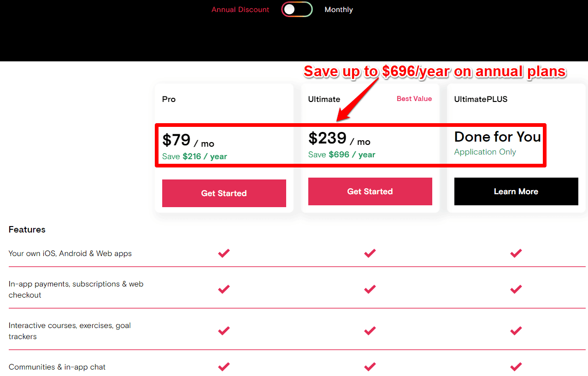
Task: Click Get Started under the Pro plan
Action: 224,193
